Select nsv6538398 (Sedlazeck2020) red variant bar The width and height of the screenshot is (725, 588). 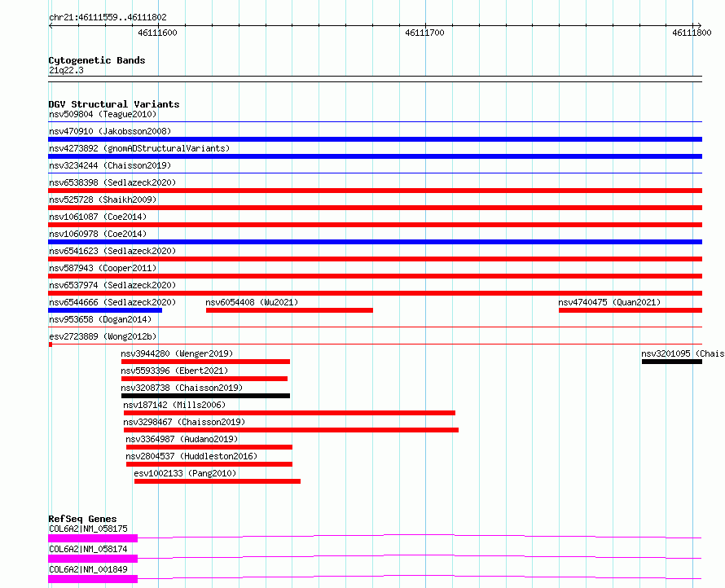click(375, 191)
